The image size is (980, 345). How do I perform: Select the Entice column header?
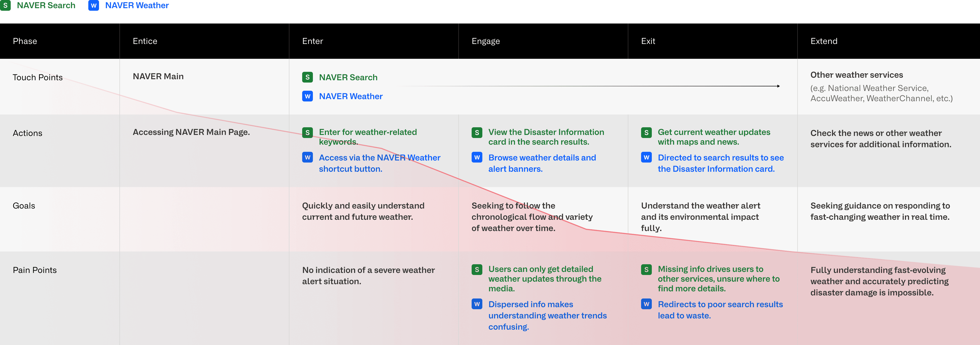pyautogui.click(x=145, y=41)
